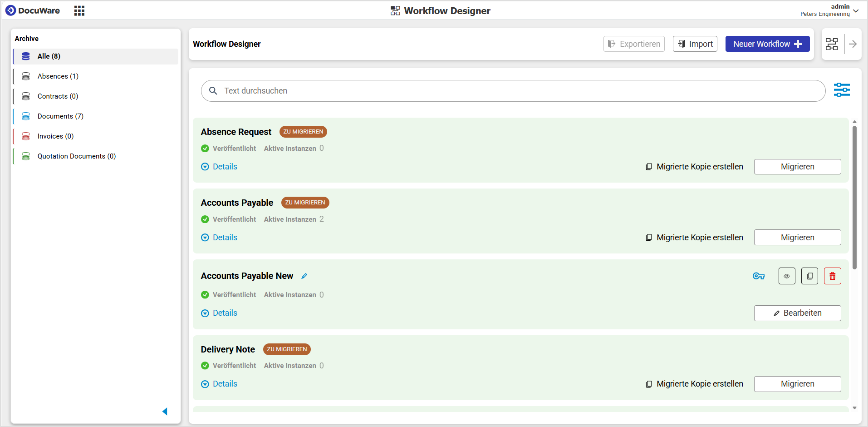Click Bearbeiten for Accounts Payable New
The height and width of the screenshot is (427, 868).
click(797, 313)
